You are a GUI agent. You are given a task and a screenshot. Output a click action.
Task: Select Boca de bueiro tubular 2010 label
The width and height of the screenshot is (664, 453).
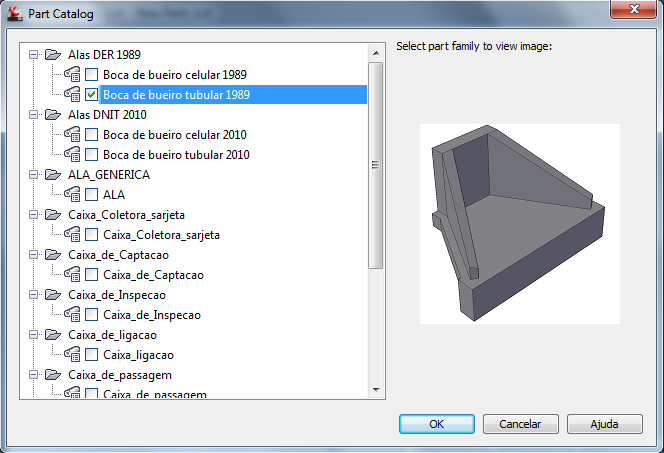[x=177, y=155]
